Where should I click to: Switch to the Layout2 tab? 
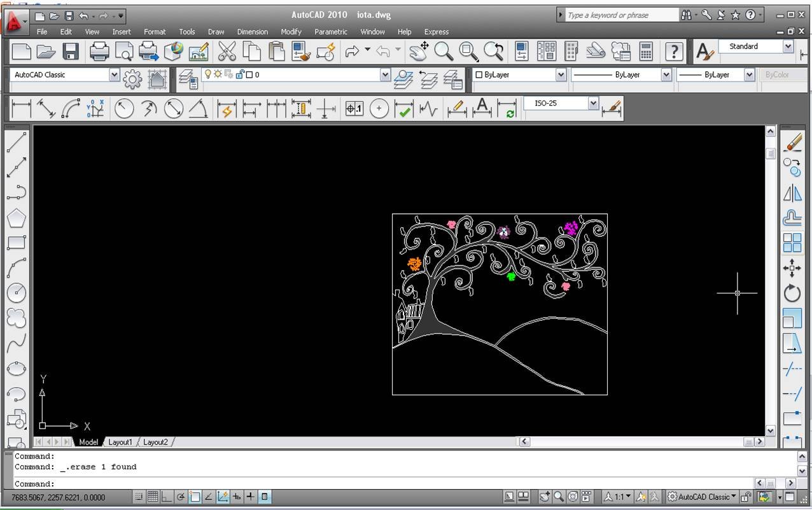pos(155,442)
